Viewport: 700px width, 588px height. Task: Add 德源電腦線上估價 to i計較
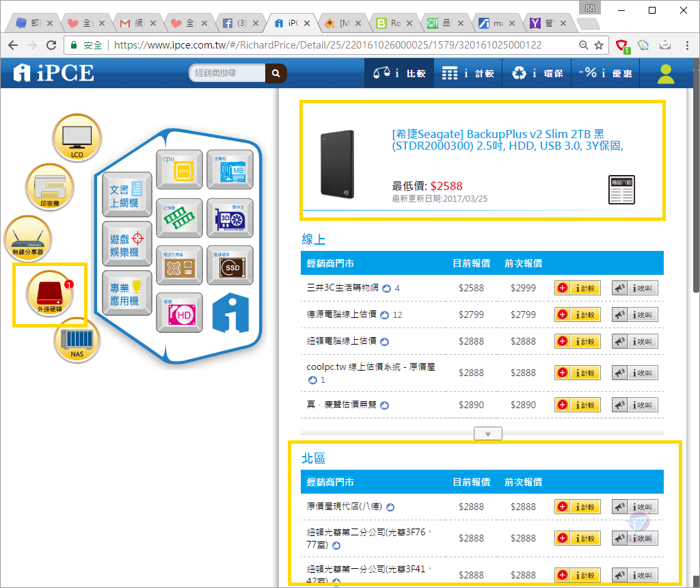[577, 315]
